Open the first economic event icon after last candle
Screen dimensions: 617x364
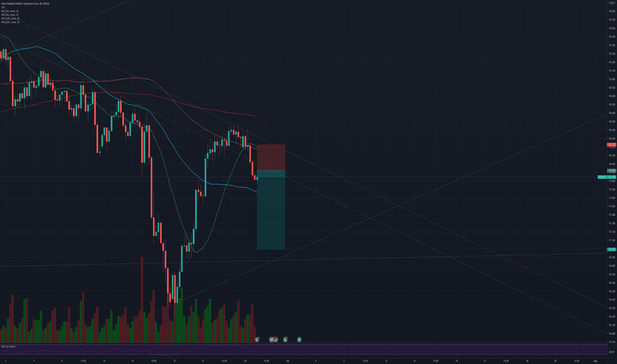coord(257,340)
